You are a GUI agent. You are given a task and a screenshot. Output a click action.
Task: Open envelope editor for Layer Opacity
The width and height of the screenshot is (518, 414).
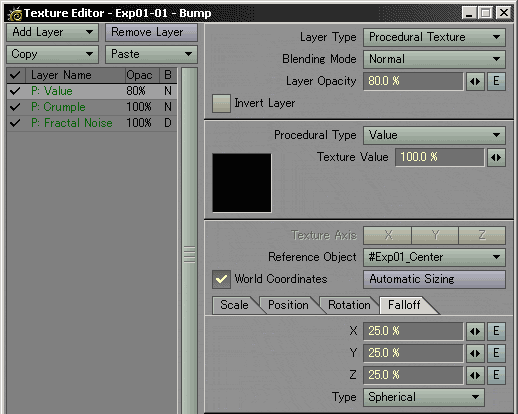[496, 81]
